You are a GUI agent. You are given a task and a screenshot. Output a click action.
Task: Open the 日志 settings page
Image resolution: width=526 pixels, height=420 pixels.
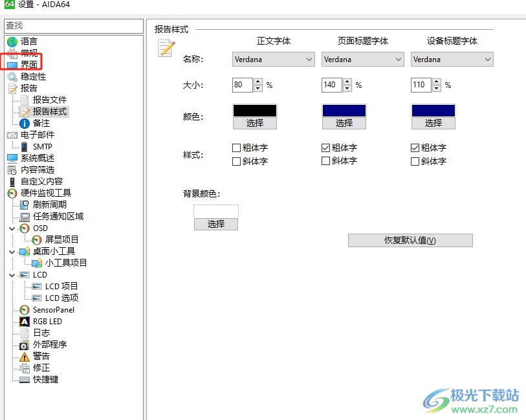41,333
